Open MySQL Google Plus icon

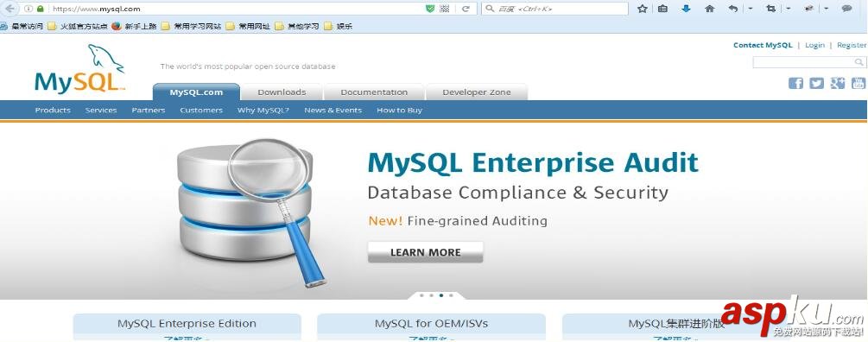point(838,84)
